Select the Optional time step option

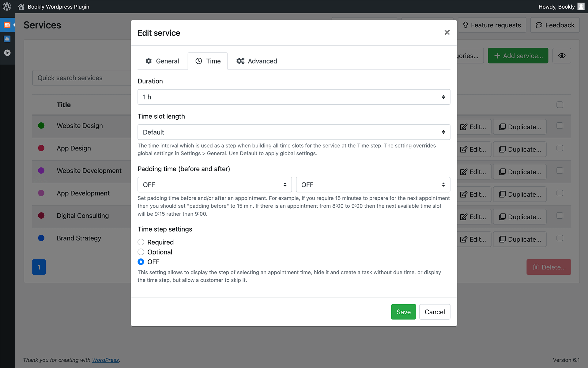click(141, 252)
